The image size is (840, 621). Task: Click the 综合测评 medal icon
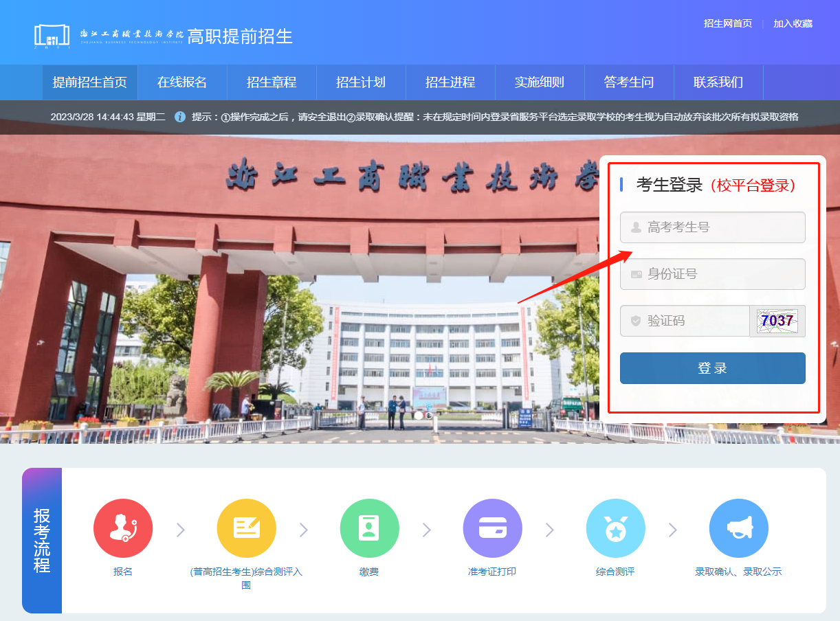tap(615, 528)
